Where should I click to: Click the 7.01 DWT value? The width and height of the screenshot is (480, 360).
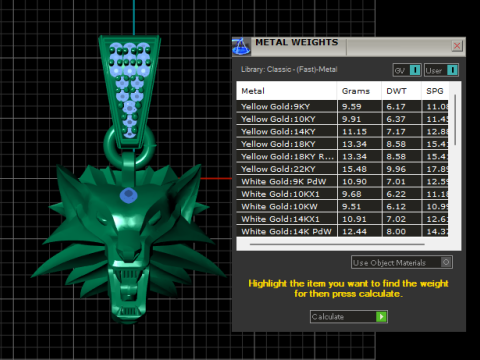396,182
